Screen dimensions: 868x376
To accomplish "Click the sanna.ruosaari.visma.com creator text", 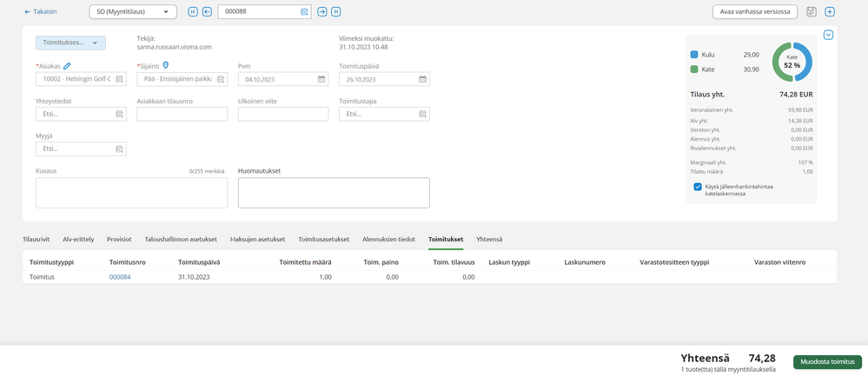I will pos(175,47).
